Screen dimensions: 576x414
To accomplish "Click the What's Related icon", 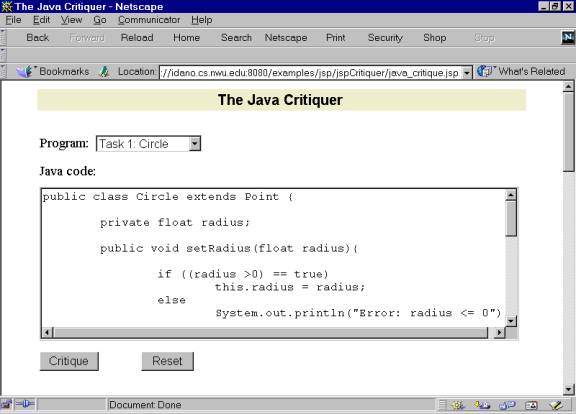I will click(485, 71).
